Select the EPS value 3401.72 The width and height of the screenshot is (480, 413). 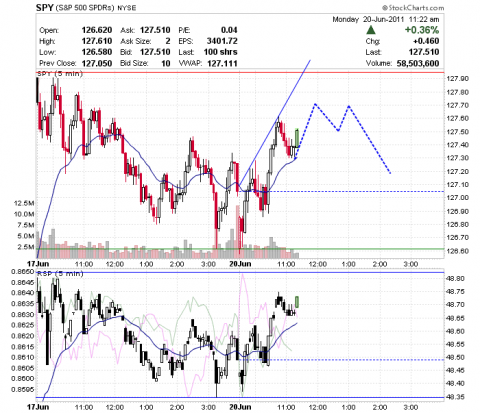click(x=222, y=41)
